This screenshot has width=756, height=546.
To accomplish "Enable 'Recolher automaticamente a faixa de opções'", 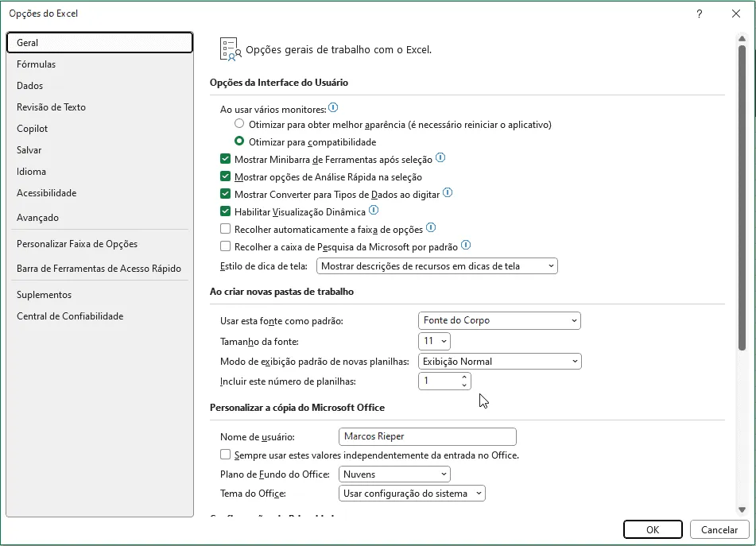I will point(225,228).
